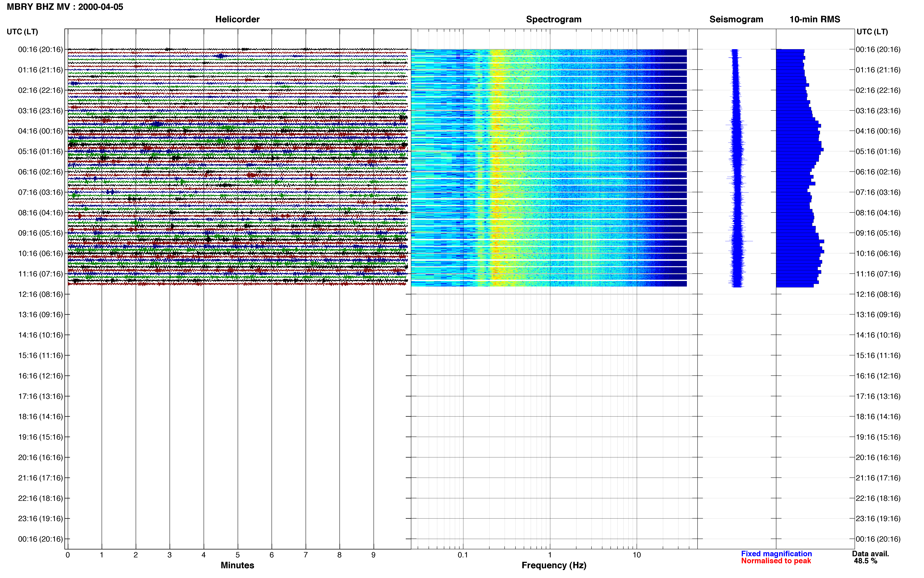
Task: Select left time label '10:16 (06:16)'
Action: pyautogui.click(x=41, y=253)
